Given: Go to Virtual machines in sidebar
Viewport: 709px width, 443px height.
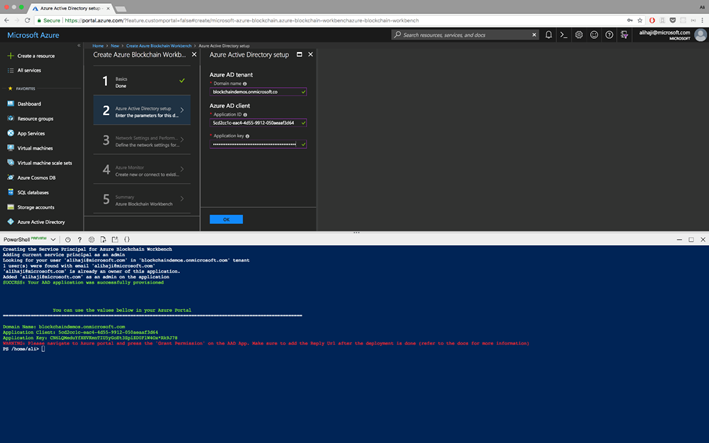Looking at the screenshot, I should (x=35, y=148).
